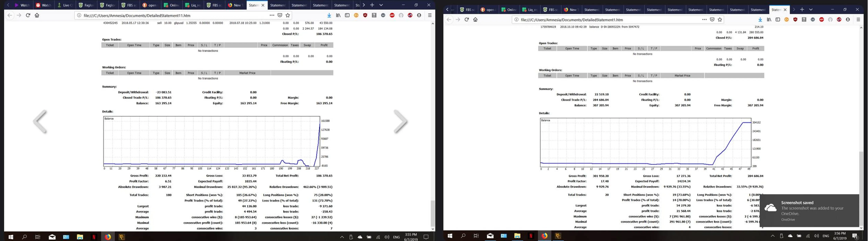This screenshot has height=241, width=868.
Task: Open the Library in the right Firefox window
Action: (769, 20)
